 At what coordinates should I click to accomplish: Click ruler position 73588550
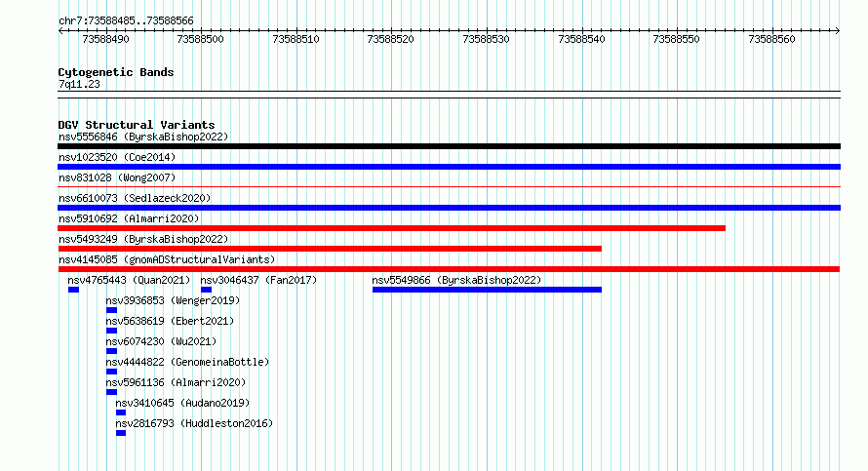click(x=677, y=39)
